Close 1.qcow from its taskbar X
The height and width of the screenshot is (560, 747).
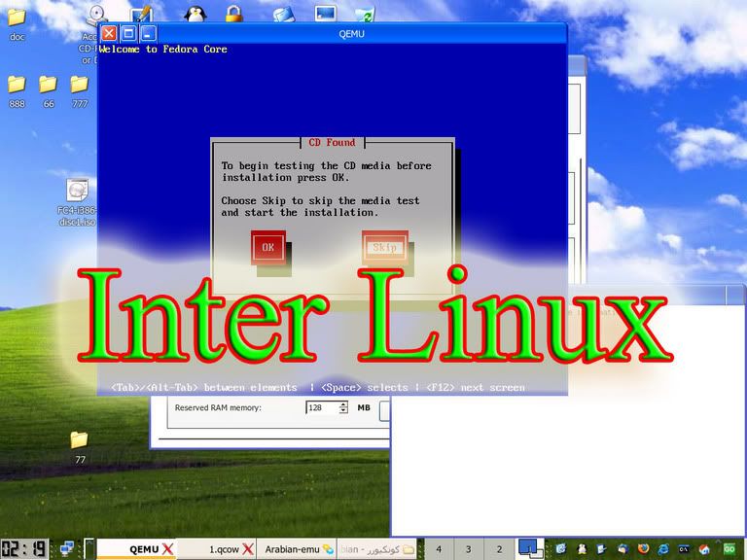coord(248,549)
